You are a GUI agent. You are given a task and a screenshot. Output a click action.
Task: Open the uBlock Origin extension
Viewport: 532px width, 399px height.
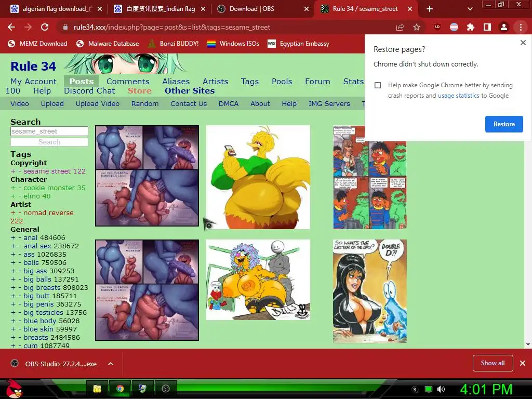tap(437, 27)
